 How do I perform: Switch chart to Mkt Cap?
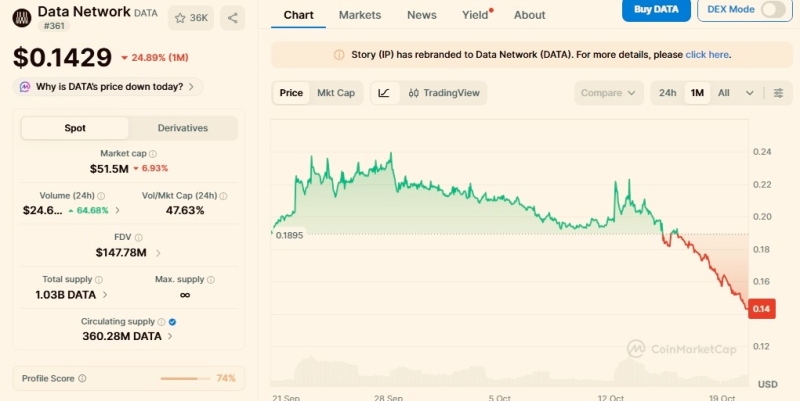(336, 93)
